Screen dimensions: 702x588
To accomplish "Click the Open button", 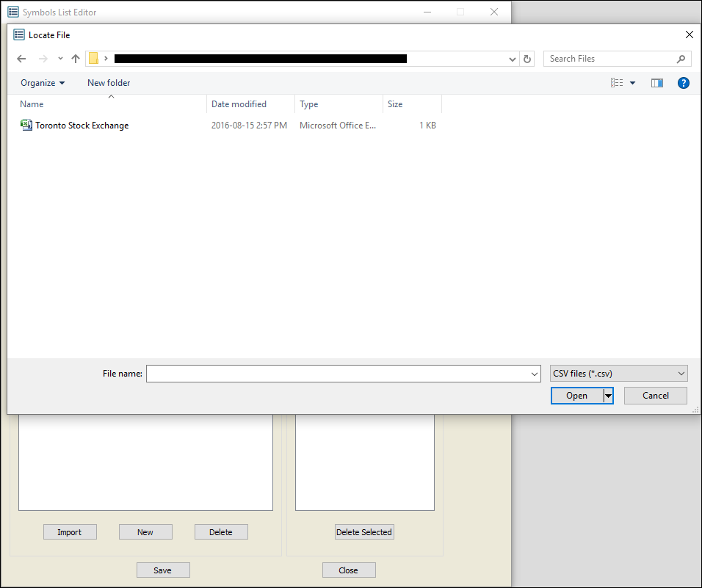I will click(576, 396).
